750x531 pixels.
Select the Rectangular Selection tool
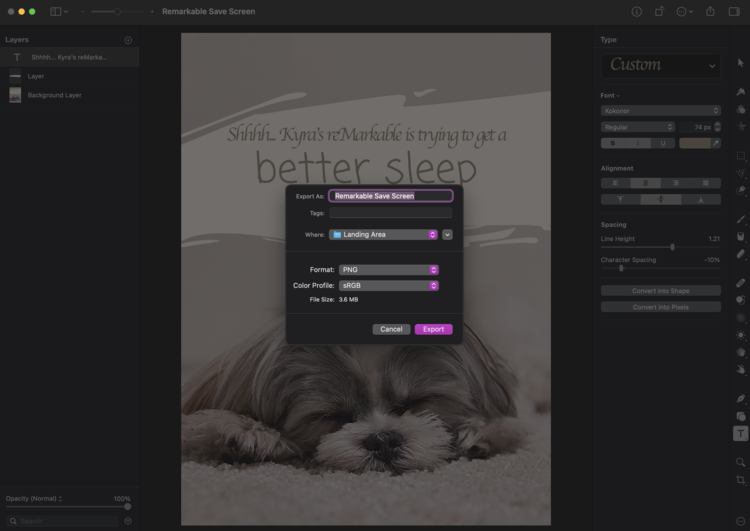pyautogui.click(x=740, y=155)
